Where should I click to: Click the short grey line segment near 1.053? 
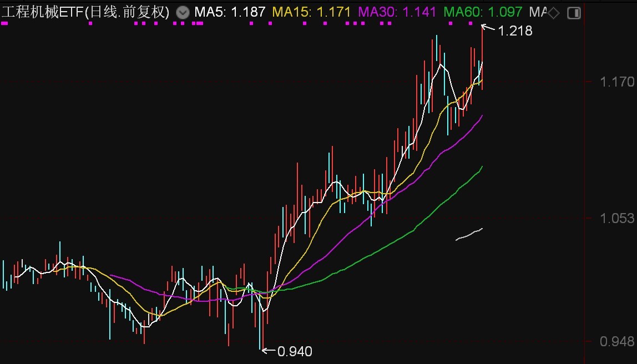[x=469, y=234]
